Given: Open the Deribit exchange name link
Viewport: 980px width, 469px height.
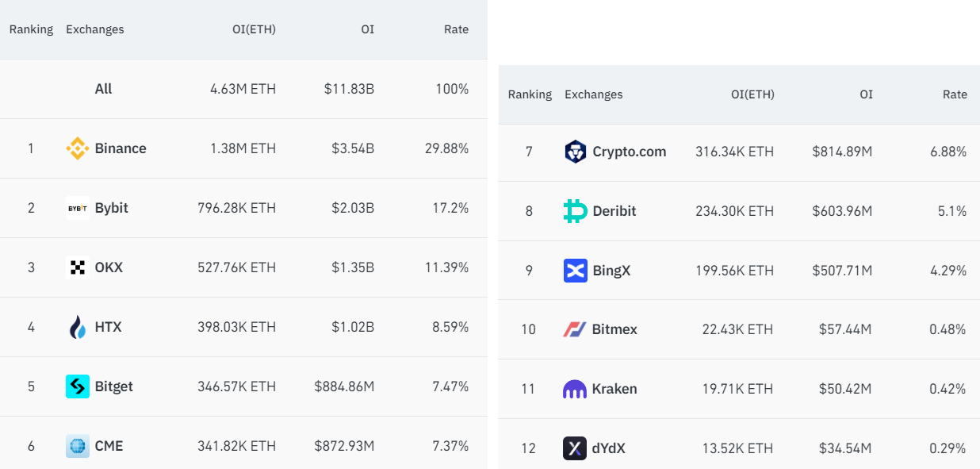Looking at the screenshot, I should [614, 211].
